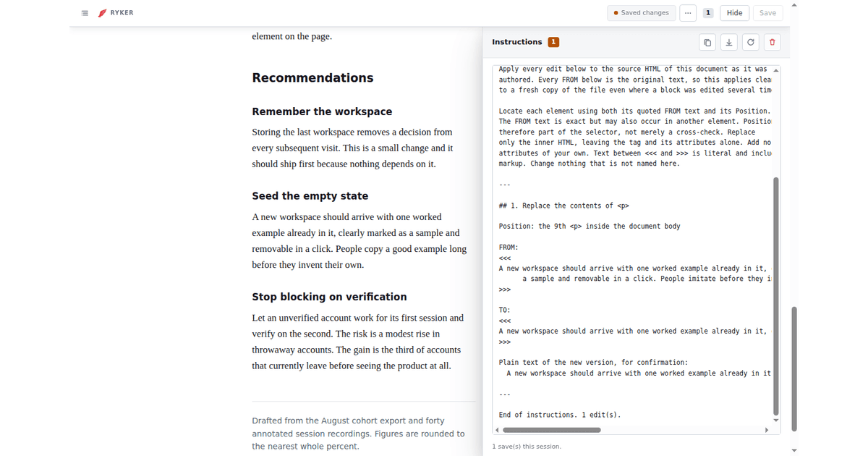Click the scroll down arrow of the instructions box
This screenshot has height=456, width=868.
[776, 420]
